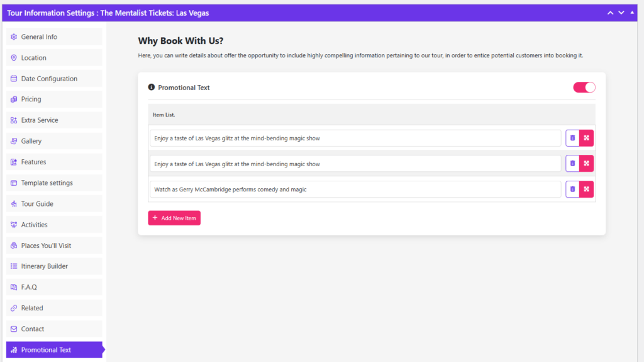The width and height of the screenshot is (644, 362).
Task: Turn off the Promotional Text toggle
Action: 584,88
